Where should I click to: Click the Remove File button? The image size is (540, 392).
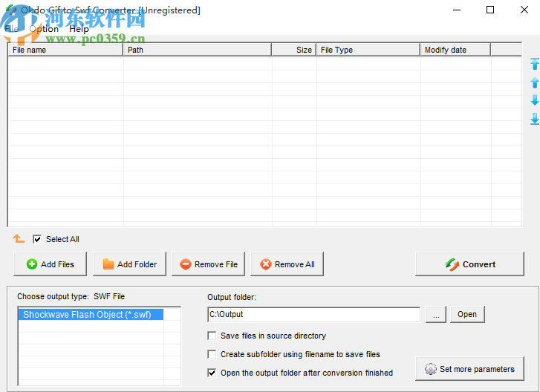click(x=209, y=264)
